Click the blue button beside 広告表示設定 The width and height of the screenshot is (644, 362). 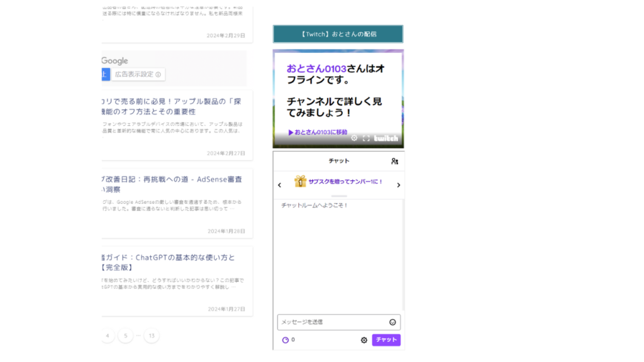tap(106, 74)
